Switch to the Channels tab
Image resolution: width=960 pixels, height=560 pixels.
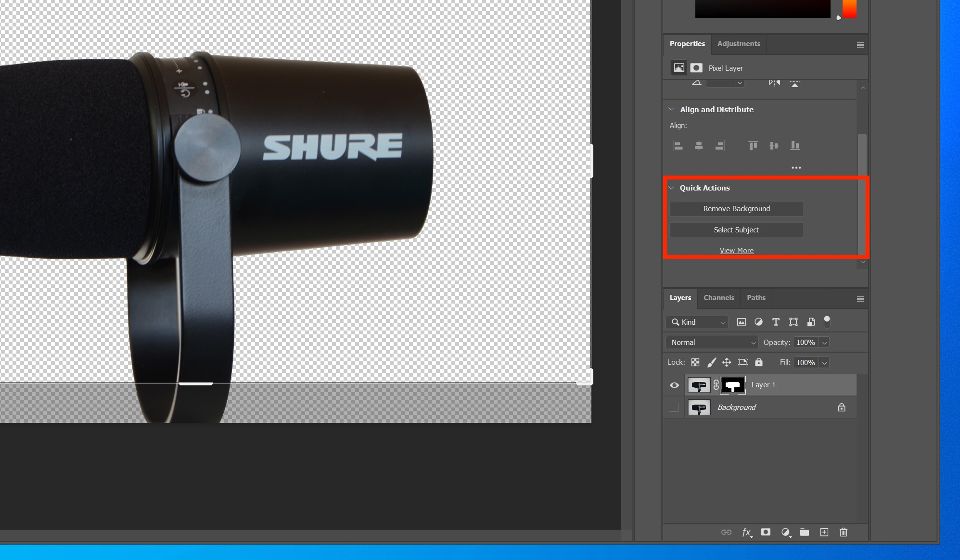coord(719,298)
